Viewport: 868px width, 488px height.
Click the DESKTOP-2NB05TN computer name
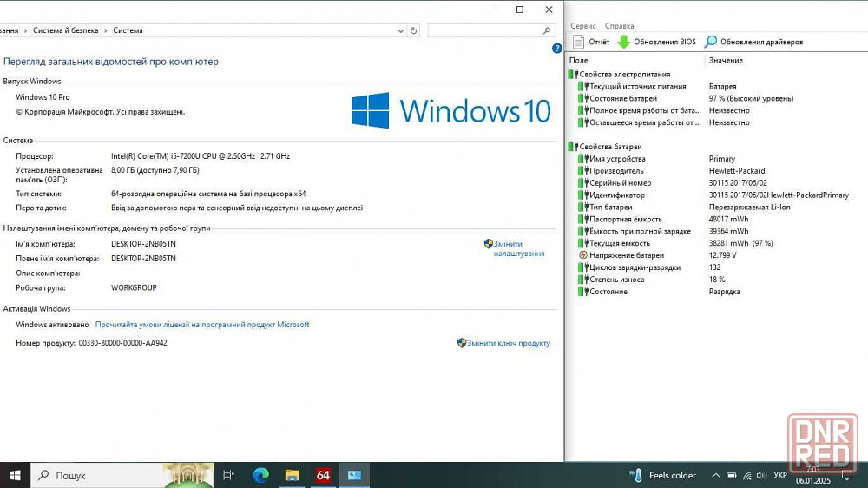point(143,244)
